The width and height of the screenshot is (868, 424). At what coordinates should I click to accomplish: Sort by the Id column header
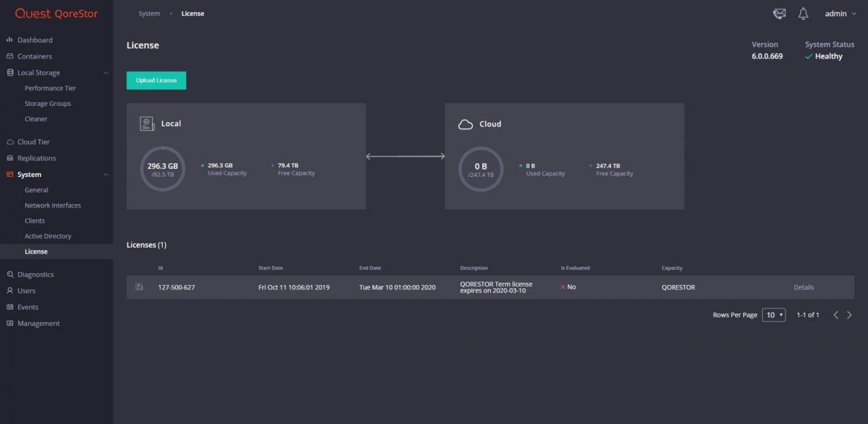point(160,268)
